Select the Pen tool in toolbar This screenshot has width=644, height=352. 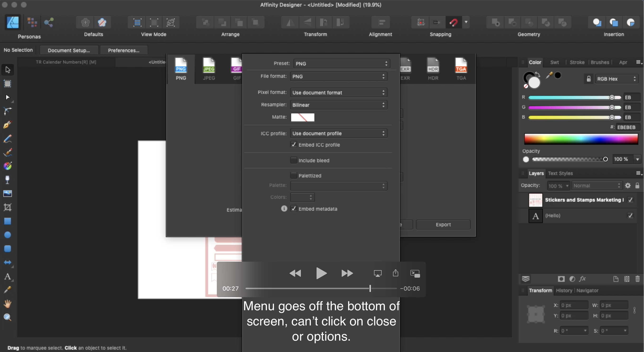(8, 125)
